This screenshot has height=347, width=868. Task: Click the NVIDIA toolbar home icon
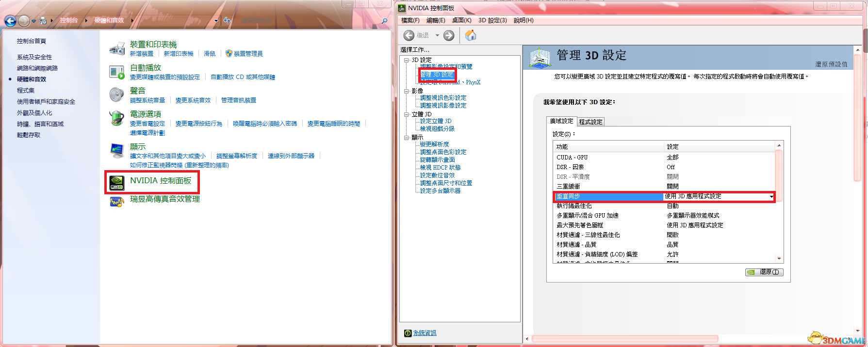(x=471, y=35)
